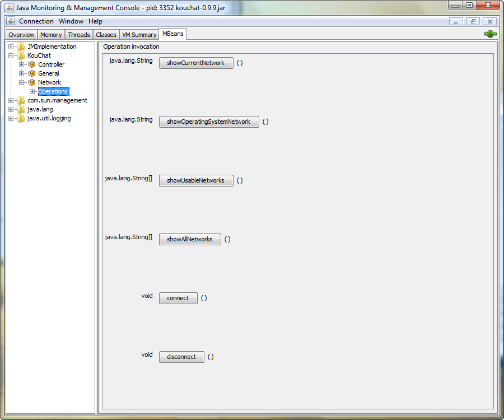Viewport: 504px width, 420px height.
Task: Select the Controller tree item
Action: (x=52, y=64)
